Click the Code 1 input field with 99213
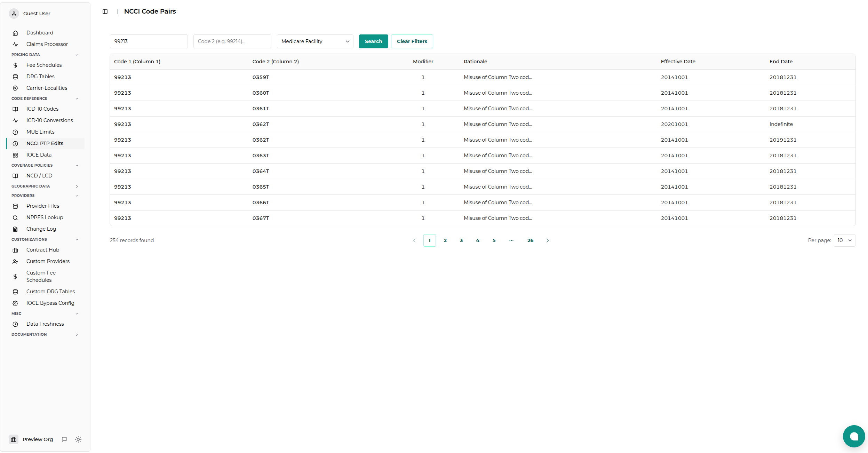 tap(149, 41)
